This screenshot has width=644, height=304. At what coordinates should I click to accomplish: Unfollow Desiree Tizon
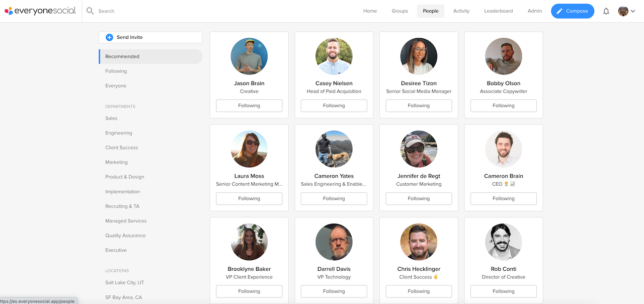coord(418,105)
